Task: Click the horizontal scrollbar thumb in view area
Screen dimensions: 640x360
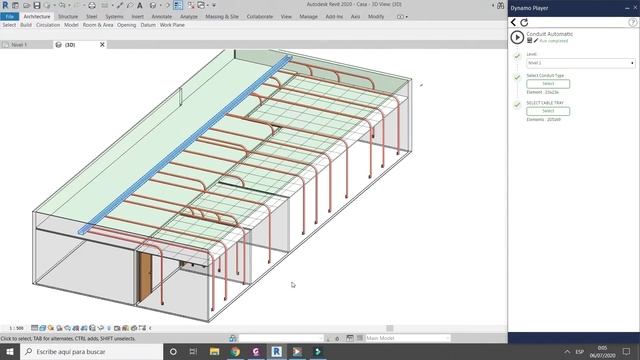Action: point(390,328)
